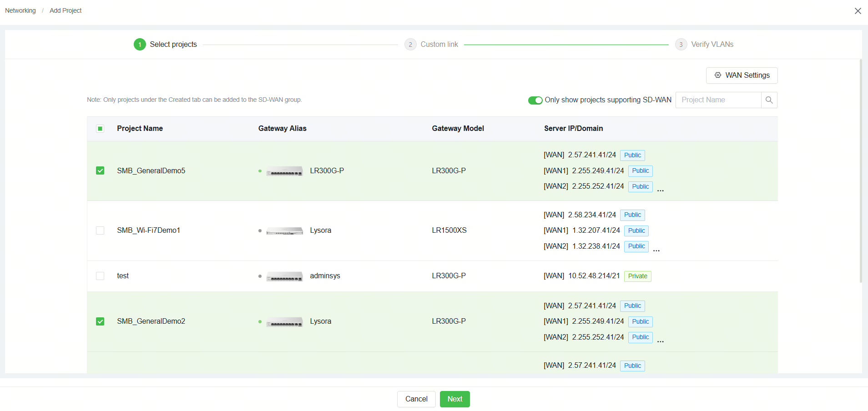868x411 pixels.
Task: Go to the Custom link step
Action: tap(439, 45)
